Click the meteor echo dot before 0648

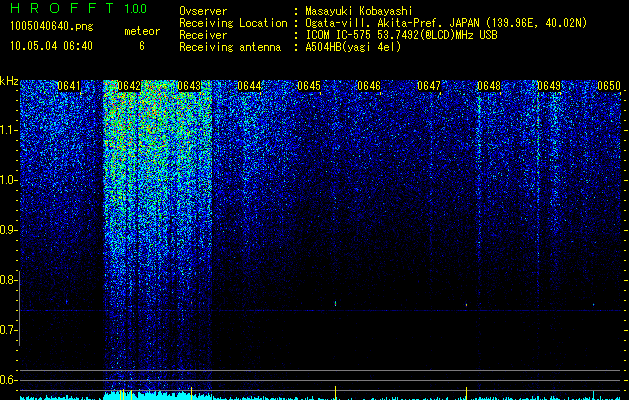click(x=467, y=305)
